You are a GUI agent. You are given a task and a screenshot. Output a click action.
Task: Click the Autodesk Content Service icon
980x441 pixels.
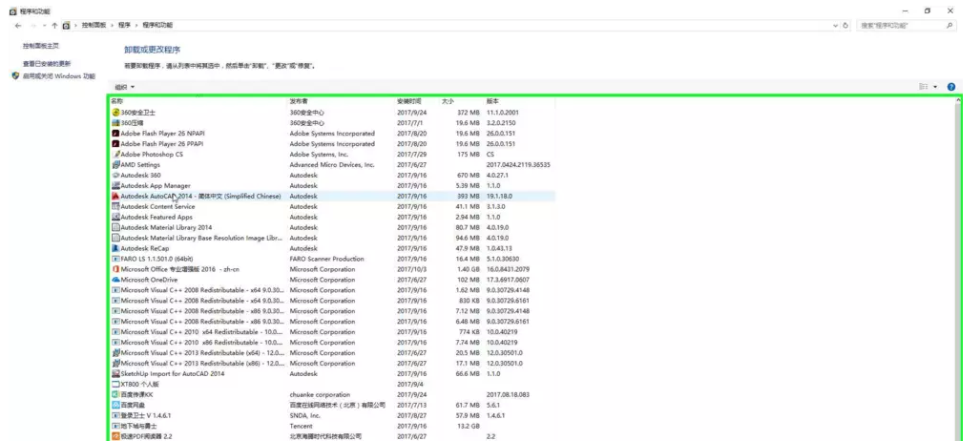coord(115,206)
